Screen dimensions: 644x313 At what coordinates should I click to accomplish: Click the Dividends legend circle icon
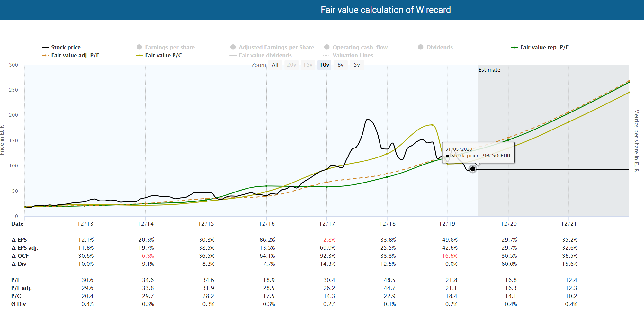(x=420, y=47)
